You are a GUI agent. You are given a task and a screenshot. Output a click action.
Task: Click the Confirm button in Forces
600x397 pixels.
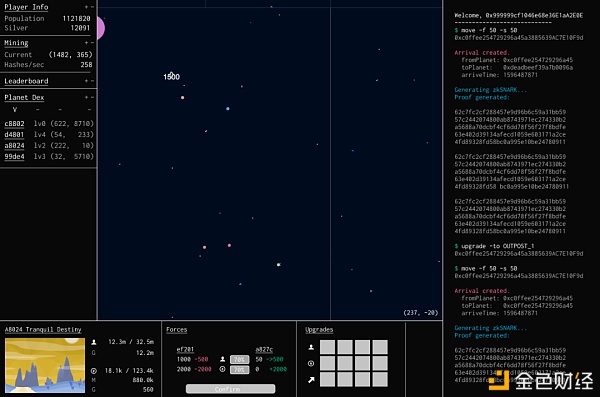click(230, 389)
